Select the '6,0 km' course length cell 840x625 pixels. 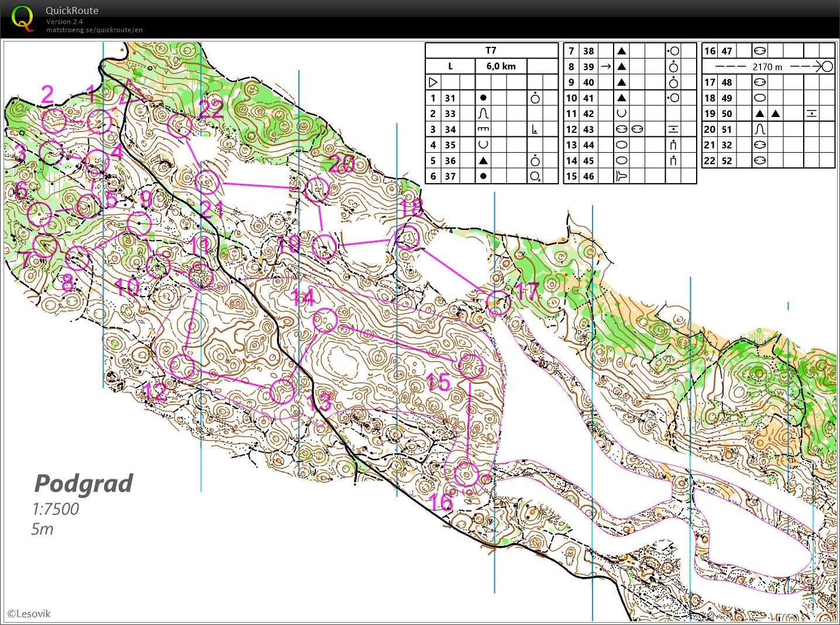pos(501,67)
